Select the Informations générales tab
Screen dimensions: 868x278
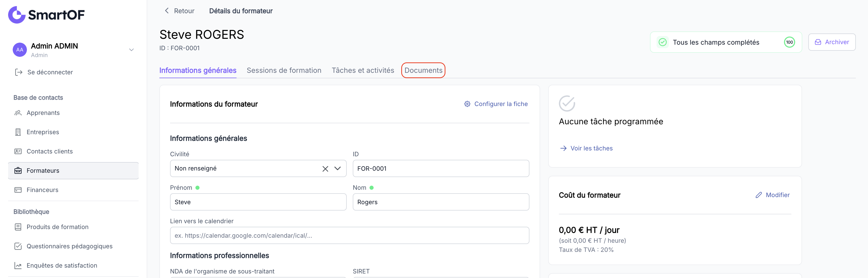pos(198,70)
